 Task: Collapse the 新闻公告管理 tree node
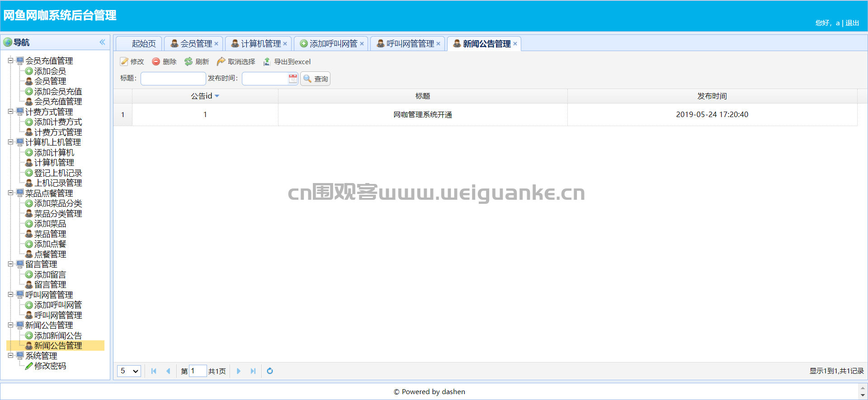11,325
